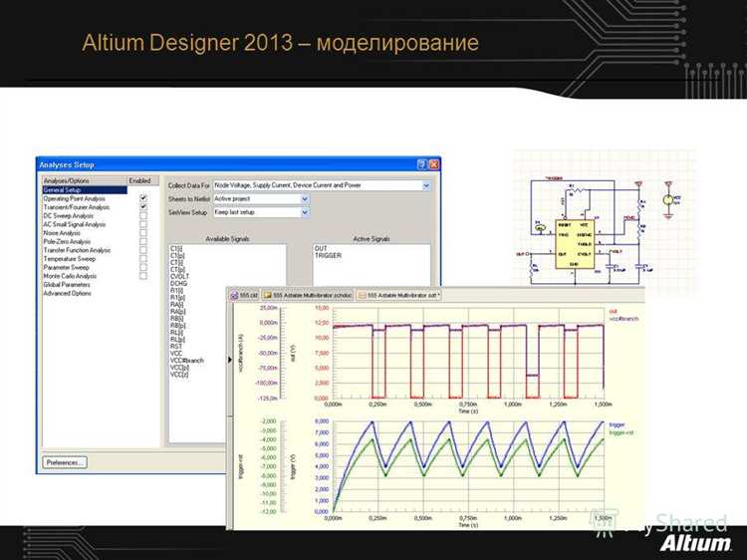The width and height of the screenshot is (747, 560).
Task: Click the 555 timer component in the schematic
Action: (x=575, y=244)
